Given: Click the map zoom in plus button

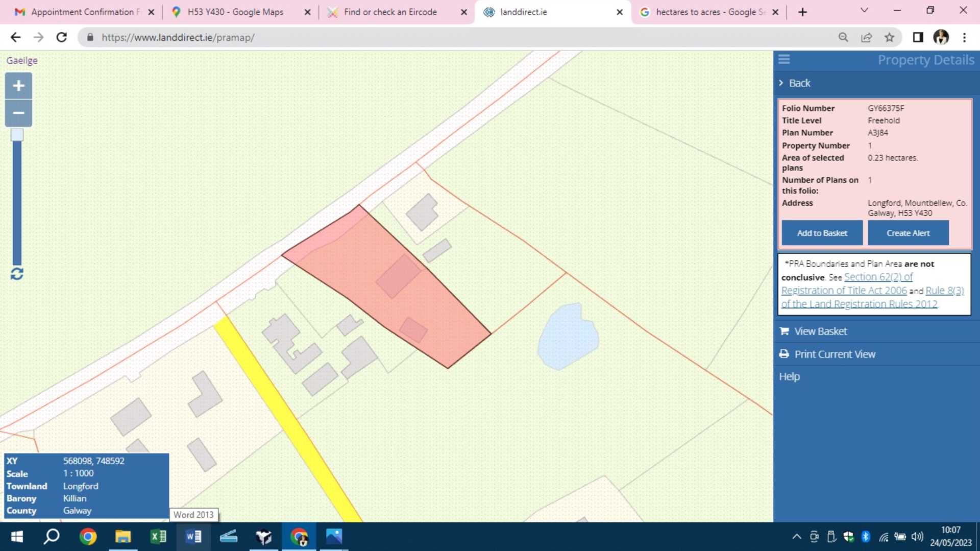Looking at the screenshot, I should [18, 86].
